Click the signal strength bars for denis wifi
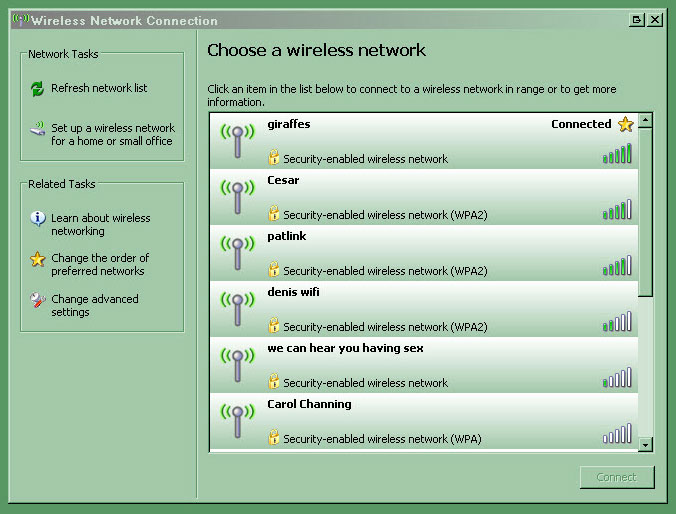The image size is (676, 514). point(617,322)
